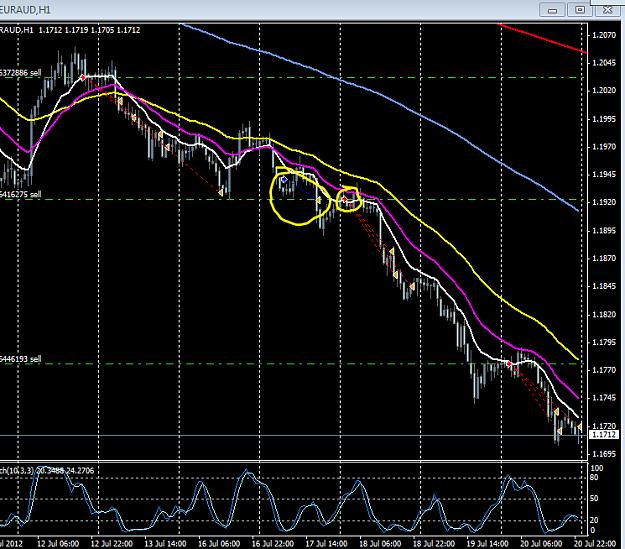This screenshot has width=625, height=549.
Task: Click the red sell entry arrow on the 5372886 order line
Action: (83, 77)
